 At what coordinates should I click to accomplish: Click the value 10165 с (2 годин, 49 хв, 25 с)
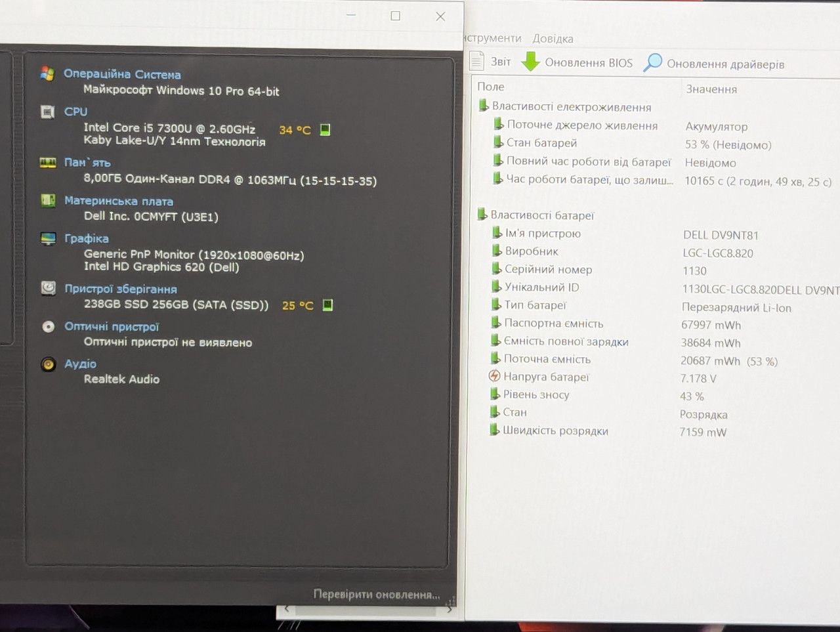[758, 182]
